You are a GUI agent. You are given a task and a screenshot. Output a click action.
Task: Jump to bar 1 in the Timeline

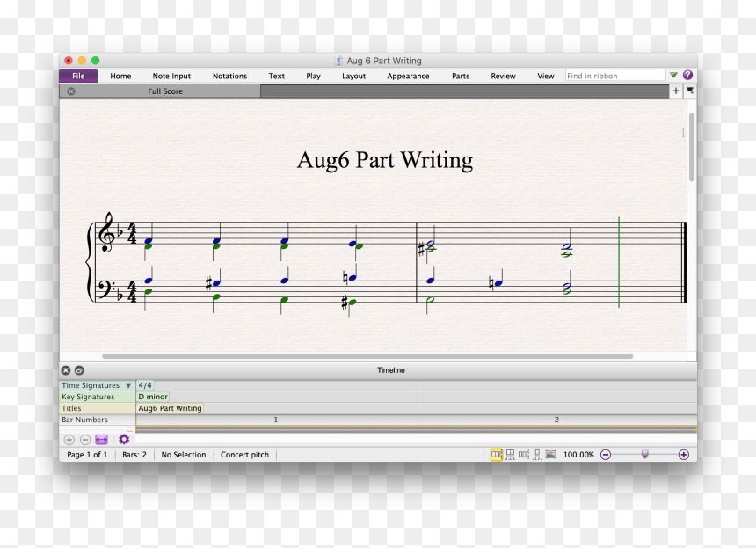tap(276, 420)
